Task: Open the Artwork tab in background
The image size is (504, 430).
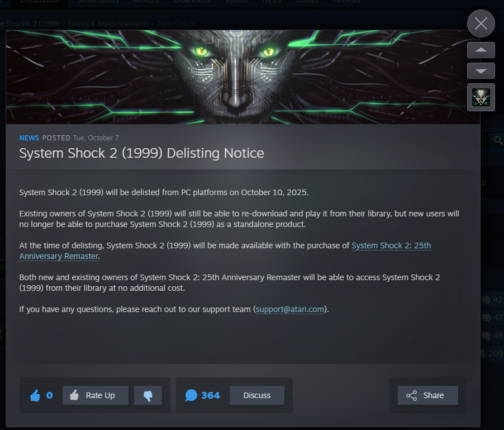Action: tap(146, 2)
